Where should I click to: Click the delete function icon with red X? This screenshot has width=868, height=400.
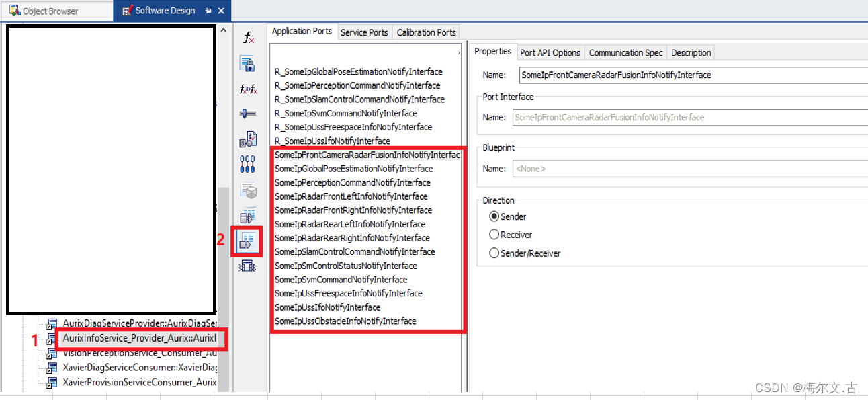(x=247, y=38)
